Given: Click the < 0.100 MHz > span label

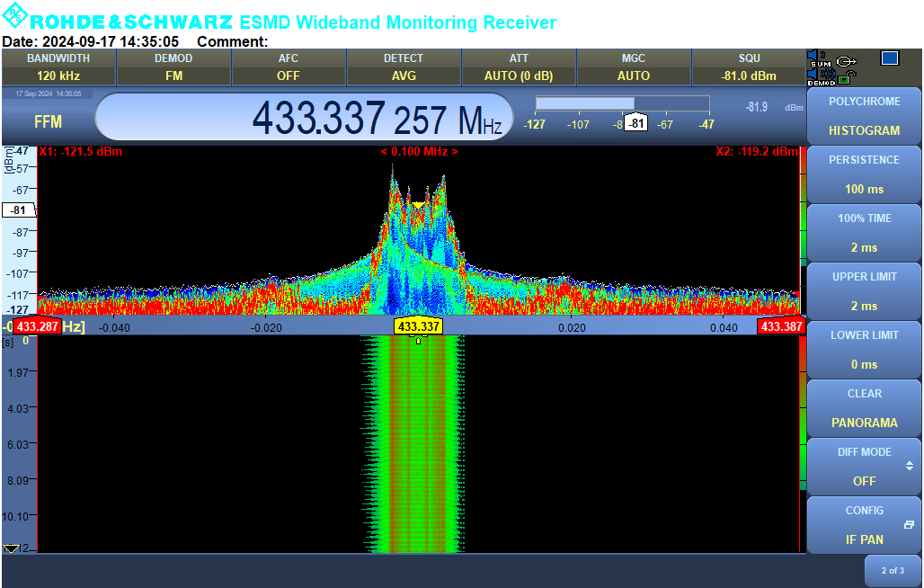Looking at the screenshot, I should click(x=419, y=151).
